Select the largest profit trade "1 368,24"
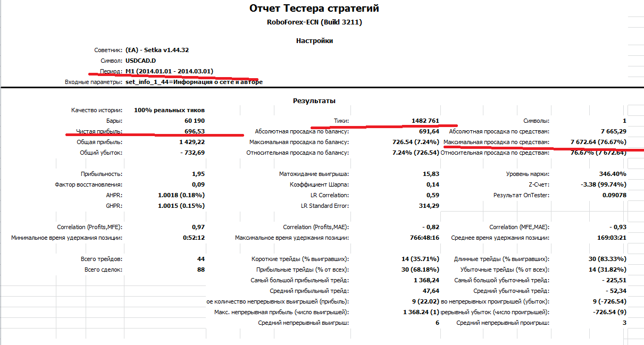Image resolution: width=644 pixels, height=345 pixels. 426,280
